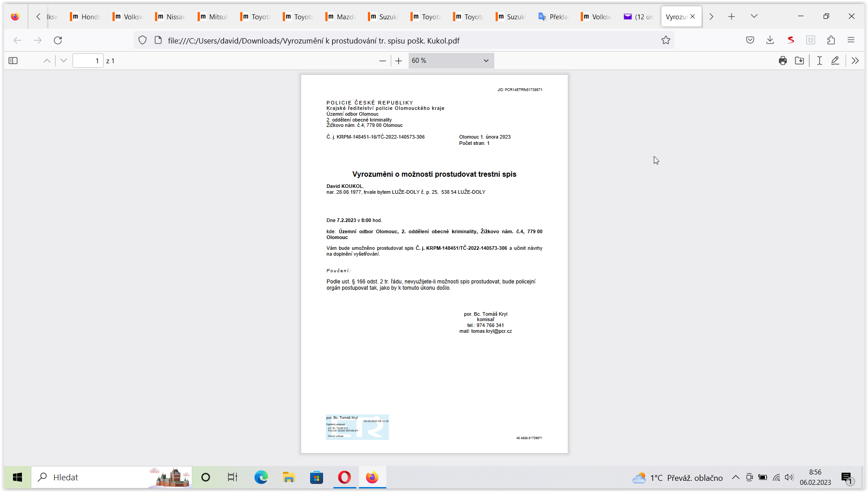
Task: Select the draw annotation tool
Action: click(x=835, y=61)
